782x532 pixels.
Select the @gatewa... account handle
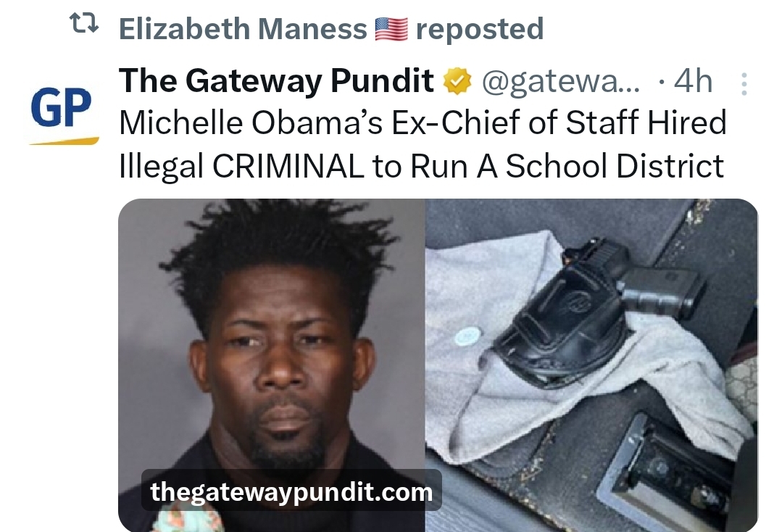(560, 82)
